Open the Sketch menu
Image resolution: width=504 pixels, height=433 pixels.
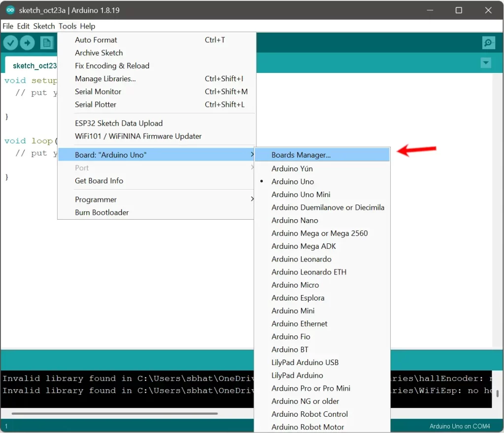point(44,26)
